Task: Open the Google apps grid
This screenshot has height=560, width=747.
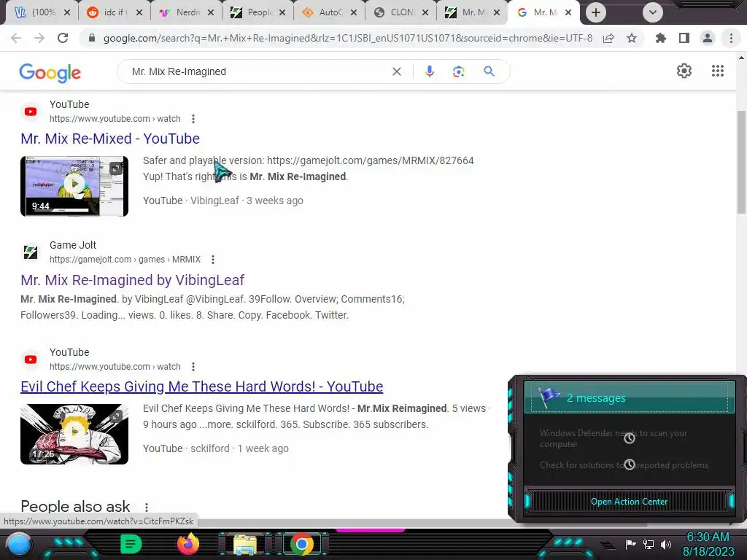Action: click(718, 71)
